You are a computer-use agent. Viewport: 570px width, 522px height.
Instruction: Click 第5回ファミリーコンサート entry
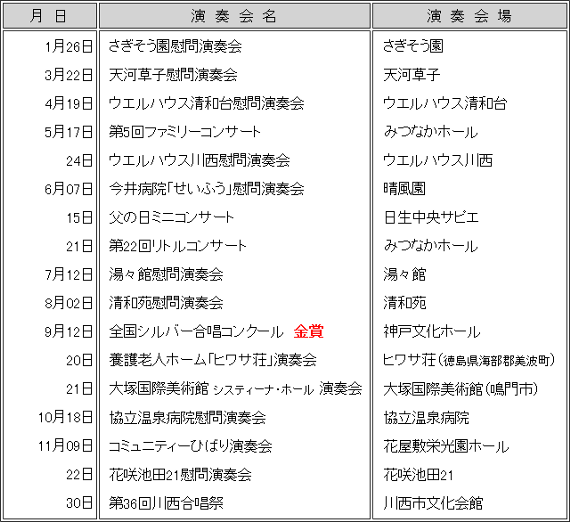click(x=185, y=132)
